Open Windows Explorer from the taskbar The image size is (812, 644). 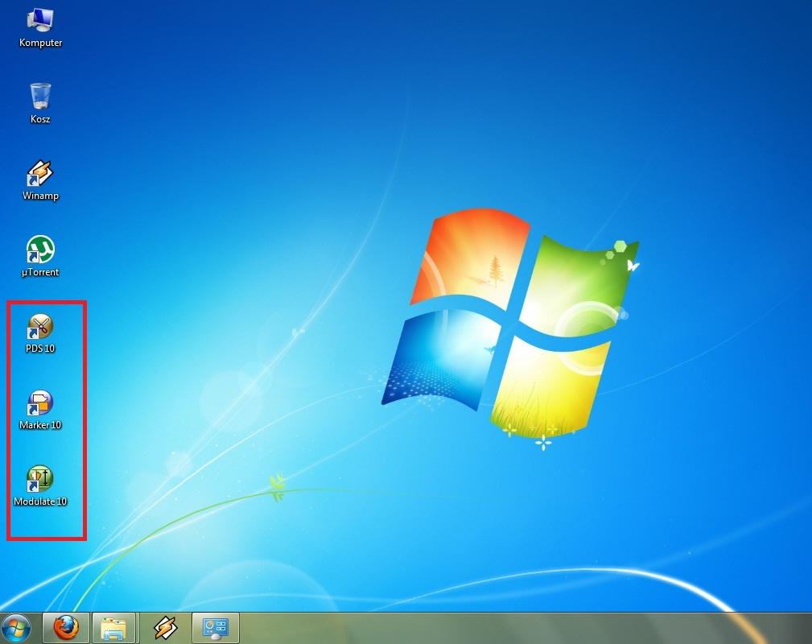(114, 628)
